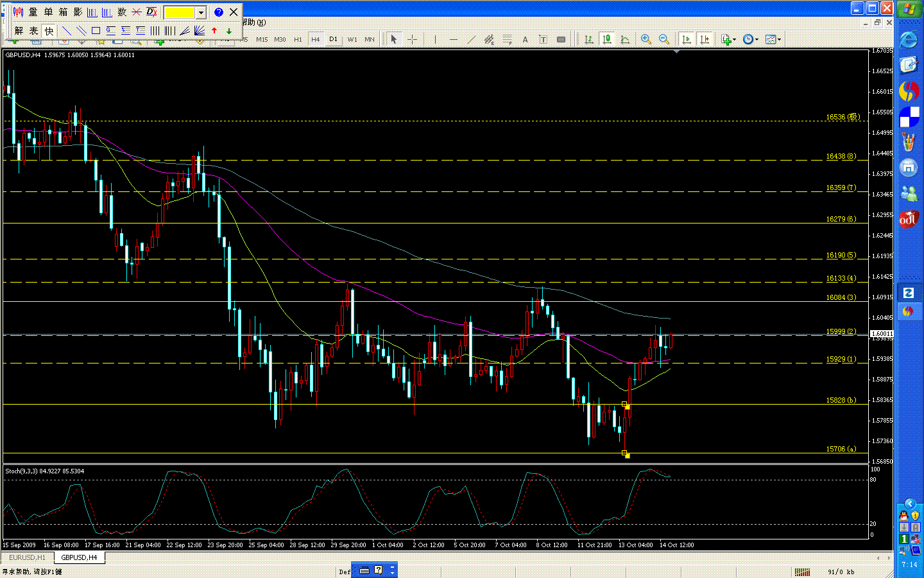The height and width of the screenshot is (578, 924).
Task: Toggle candlestick chart display
Action: pos(606,40)
